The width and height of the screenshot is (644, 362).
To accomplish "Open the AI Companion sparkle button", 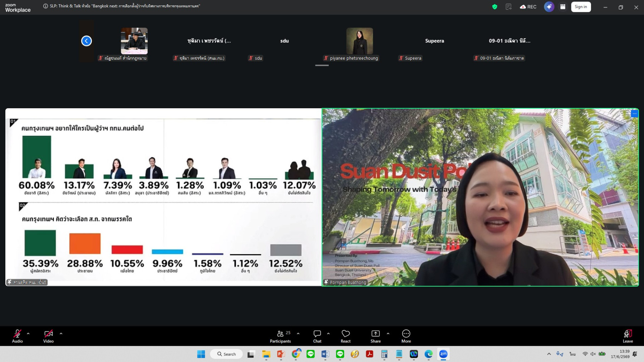I will (x=549, y=7).
